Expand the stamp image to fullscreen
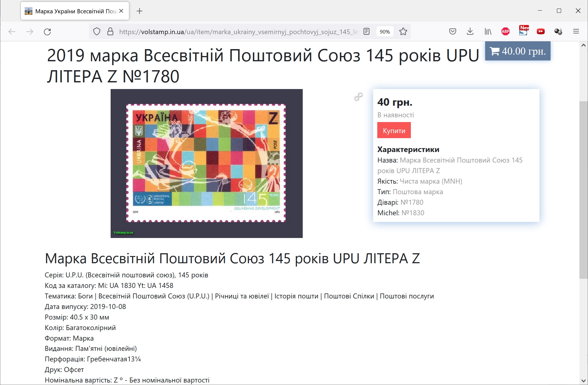The height and width of the screenshot is (385, 588). (358, 97)
